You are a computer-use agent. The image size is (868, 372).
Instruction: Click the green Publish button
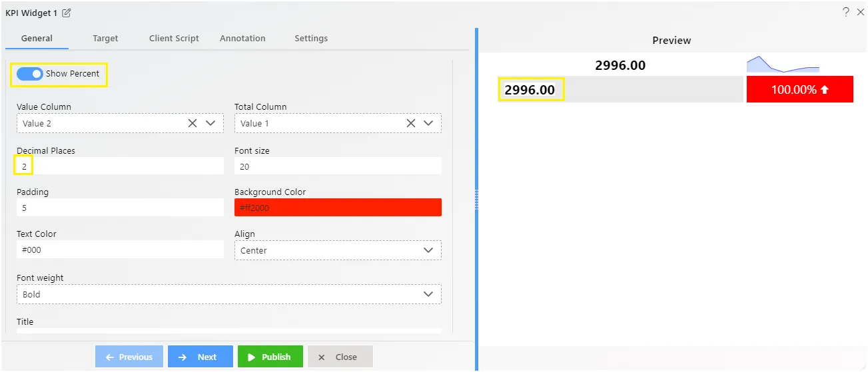(270, 357)
